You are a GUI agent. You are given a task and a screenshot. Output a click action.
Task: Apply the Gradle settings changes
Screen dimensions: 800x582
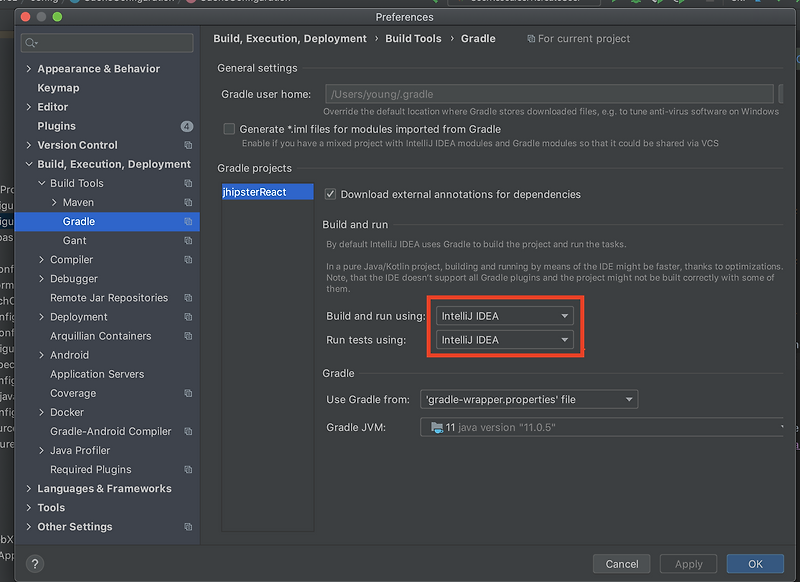coord(688,563)
